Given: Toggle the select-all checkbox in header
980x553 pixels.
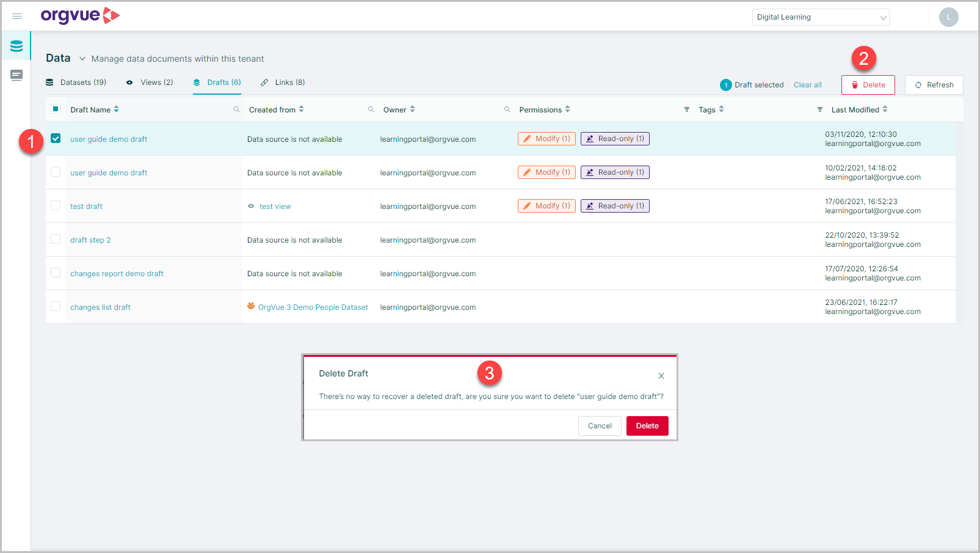Looking at the screenshot, I should point(56,109).
